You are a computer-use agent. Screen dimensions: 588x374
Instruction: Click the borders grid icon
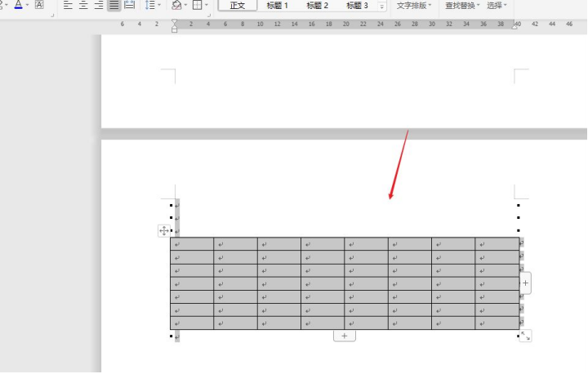(x=198, y=5)
